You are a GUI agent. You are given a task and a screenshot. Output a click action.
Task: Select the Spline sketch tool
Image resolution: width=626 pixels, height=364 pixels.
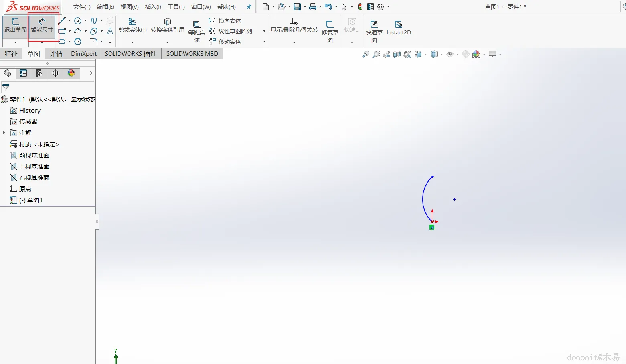[x=94, y=21]
